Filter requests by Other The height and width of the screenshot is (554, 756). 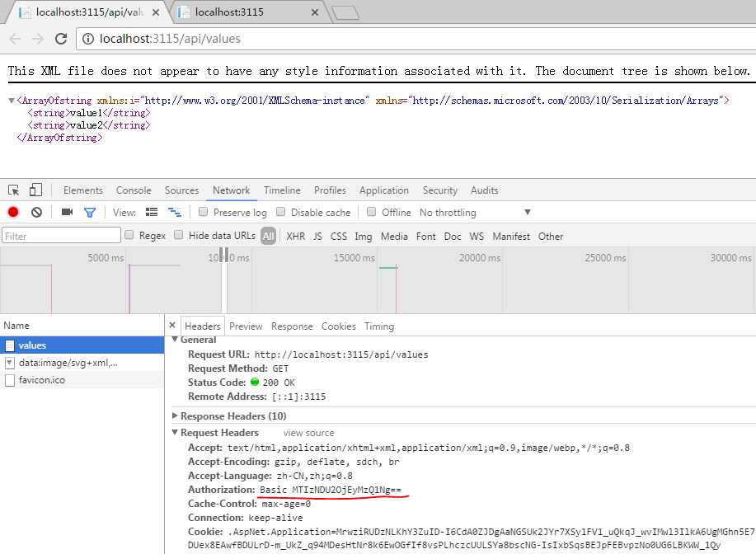(551, 237)
